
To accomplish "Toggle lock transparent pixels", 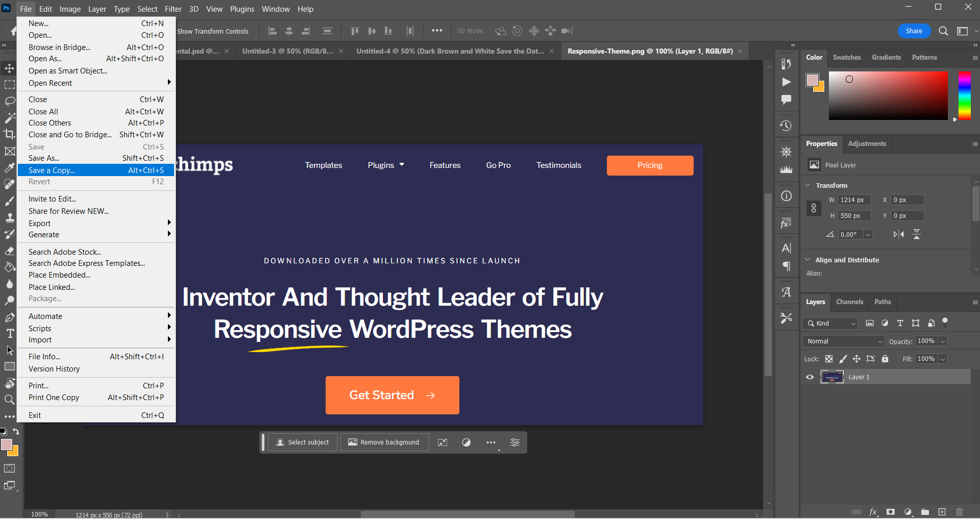I will point(829,359).
